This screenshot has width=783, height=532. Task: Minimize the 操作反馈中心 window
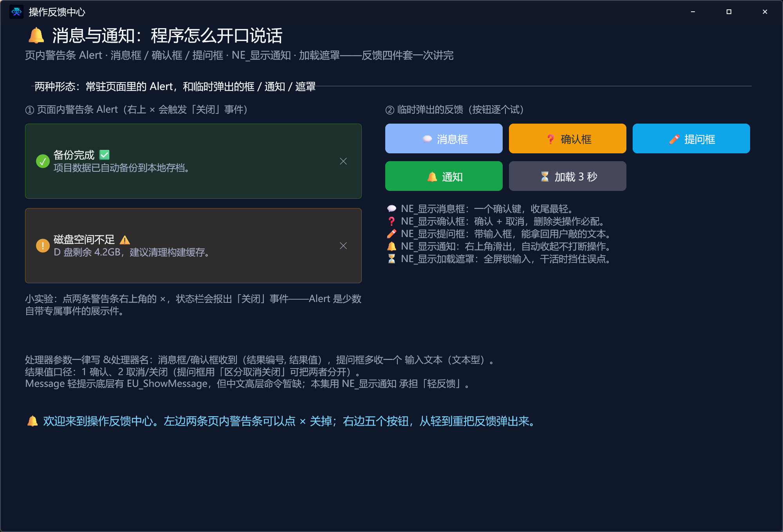tap(693, 12)
